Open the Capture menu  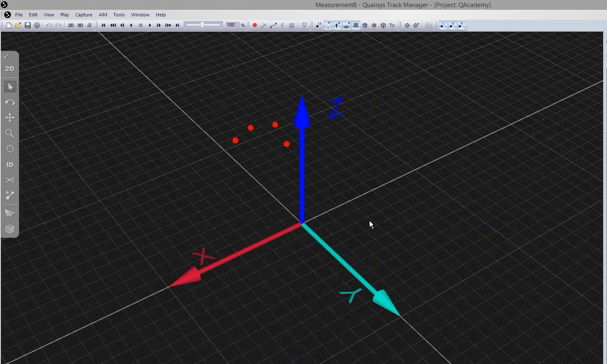tap(84, 15)
